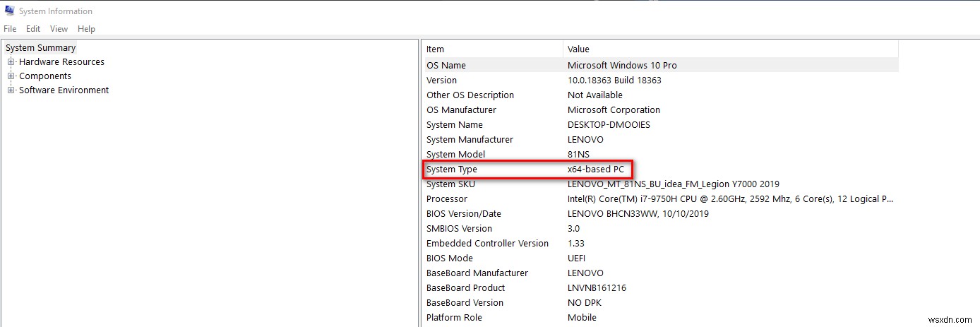980x327 pixels.
Task: Select the OS Name row
Action: (446, 66)
